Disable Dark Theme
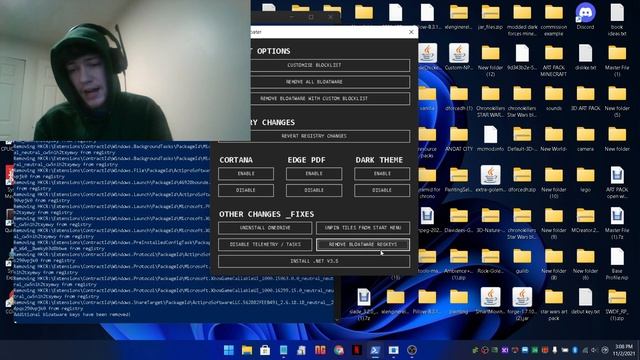This screenshot has height=360, width=640. pyautogui.click(x=382, y=190)
